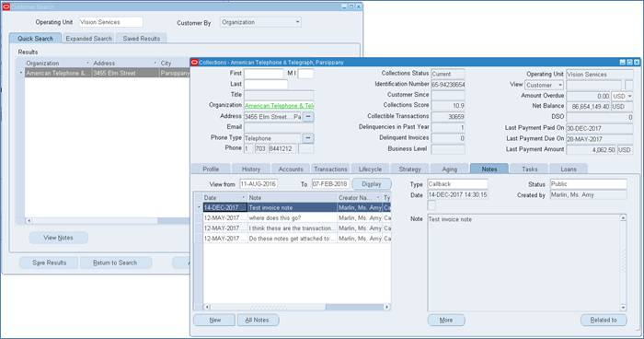Click scroll-up arrow in Note text area
Image resolution: width=644 pixels, height=339 pixels.
tap(623, 217)
